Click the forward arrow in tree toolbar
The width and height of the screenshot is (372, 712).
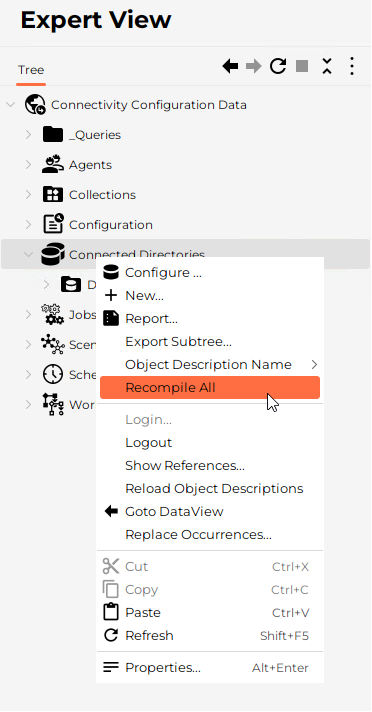(x=253, y=66)
